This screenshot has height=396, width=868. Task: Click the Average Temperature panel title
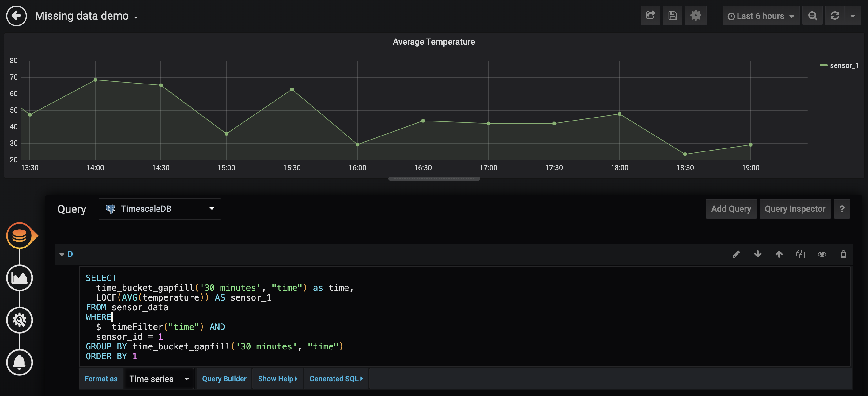point(434,42)
